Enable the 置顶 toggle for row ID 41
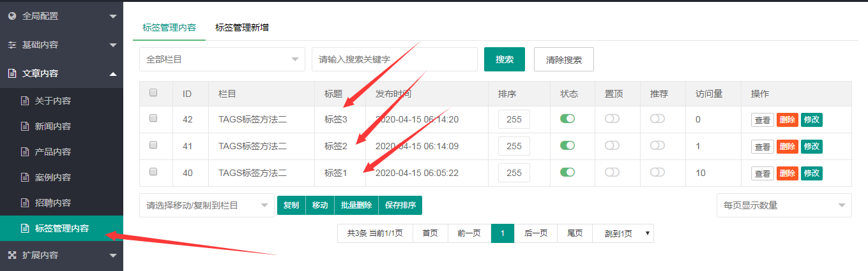 (x=612, y=145)
